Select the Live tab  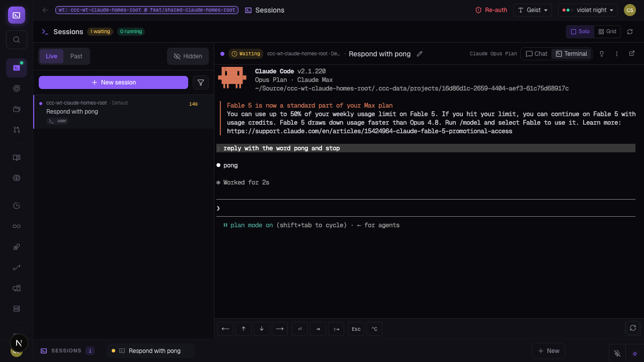[51, 56]
